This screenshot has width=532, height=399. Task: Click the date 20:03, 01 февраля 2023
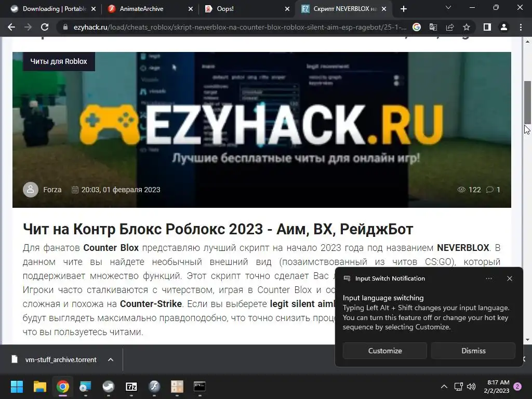(x=121, y=190)
